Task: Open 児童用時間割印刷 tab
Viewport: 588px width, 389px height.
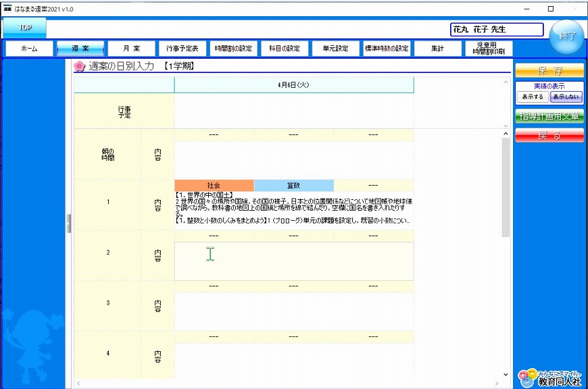Action: pyautogui.click(x=489, y=49)
